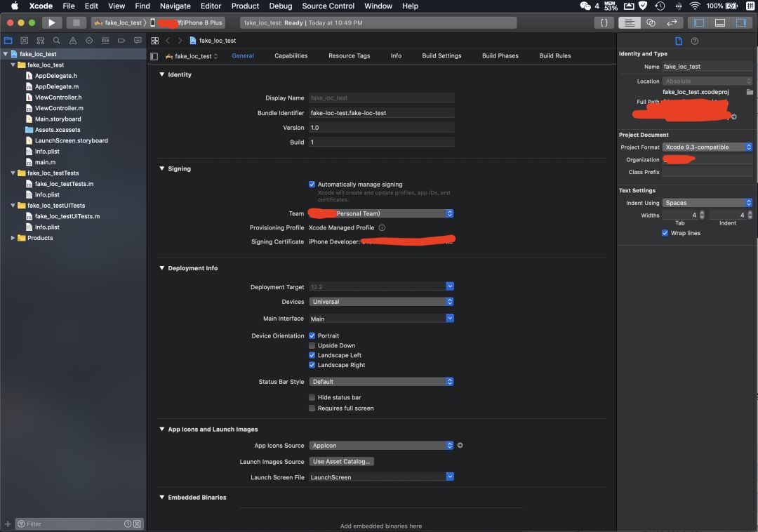Hide the projects and targets list
758x532 pixels.
pos(154,56)
